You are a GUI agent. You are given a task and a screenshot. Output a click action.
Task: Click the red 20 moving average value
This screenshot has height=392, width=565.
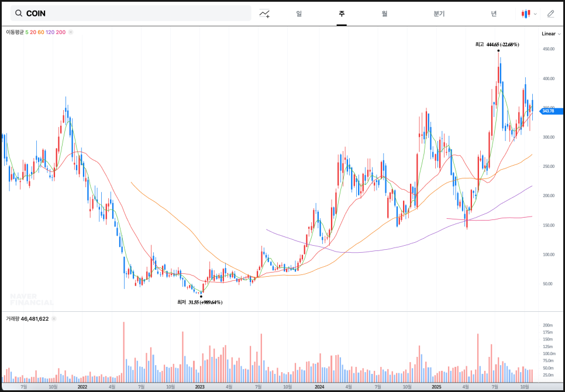(x=33, y=32)
